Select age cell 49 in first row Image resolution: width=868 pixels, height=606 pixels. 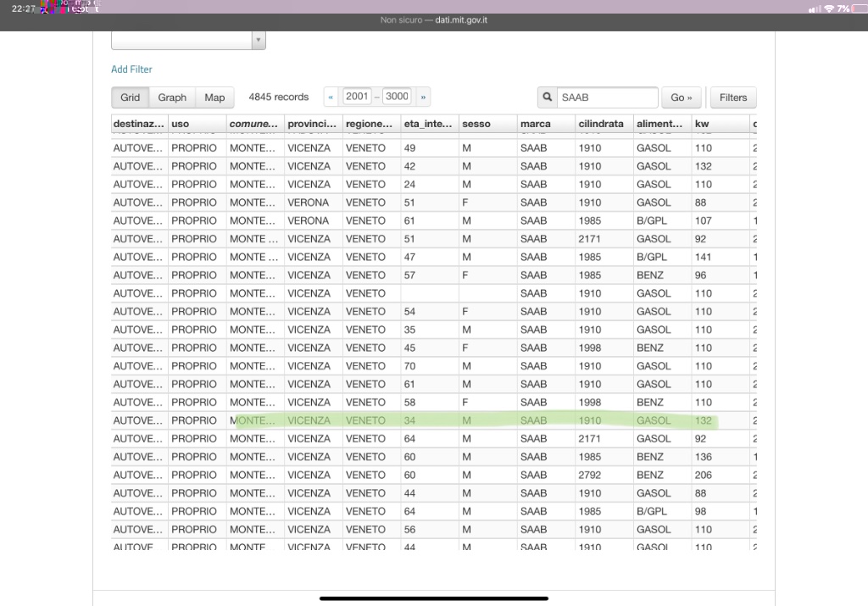point(430,147)
